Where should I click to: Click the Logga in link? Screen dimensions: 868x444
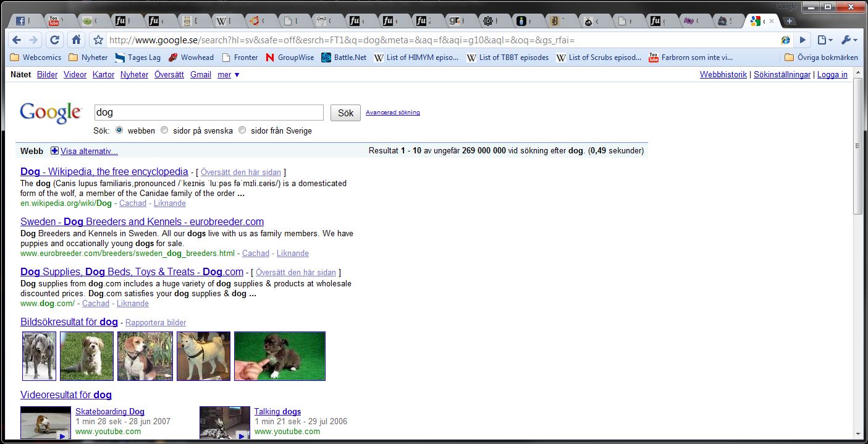tap(832, 75)
